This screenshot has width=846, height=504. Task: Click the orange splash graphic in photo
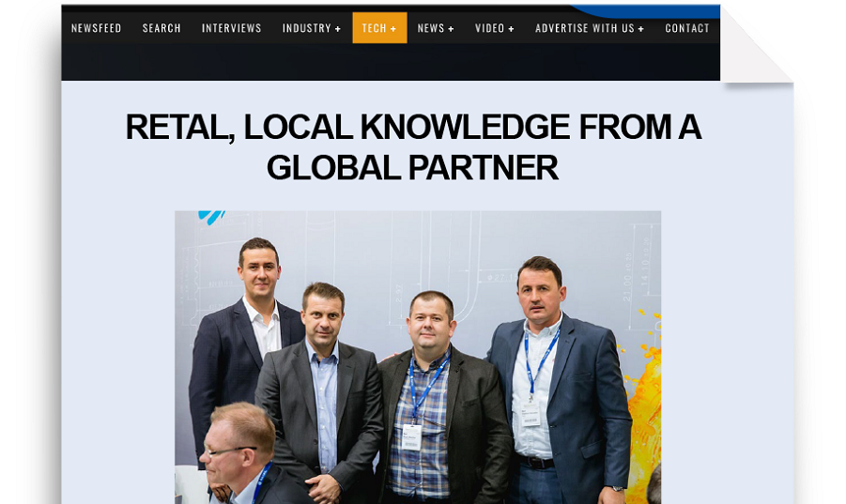(x=645, y=409)
